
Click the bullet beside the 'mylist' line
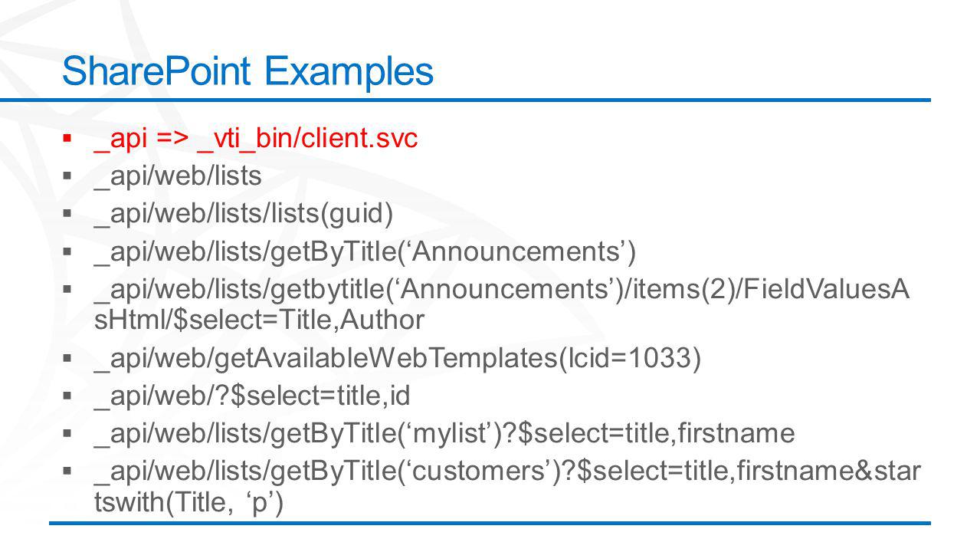click(x=67, y=434)
